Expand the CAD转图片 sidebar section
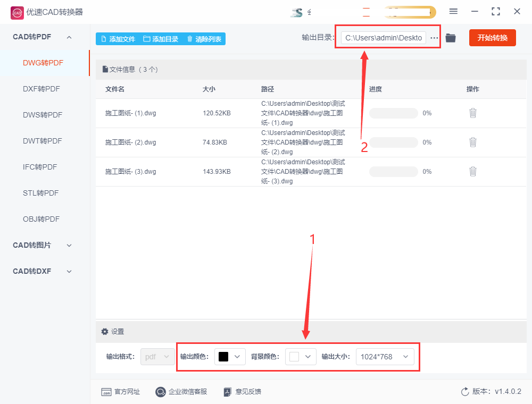 [x=69, y=246]
